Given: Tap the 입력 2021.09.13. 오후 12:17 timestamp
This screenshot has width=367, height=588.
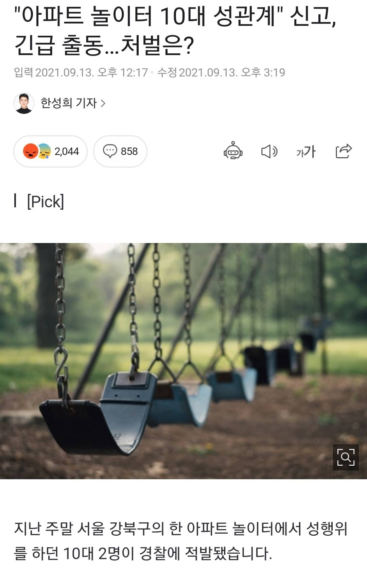Looking at the screenshot, I should coord(81,72).
